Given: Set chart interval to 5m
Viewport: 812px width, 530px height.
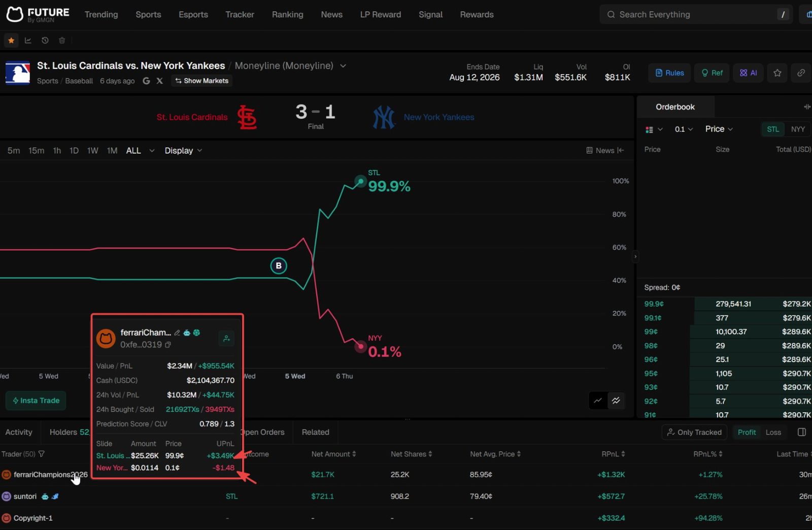Looking at the screenshot, I should tap(14, 151).
